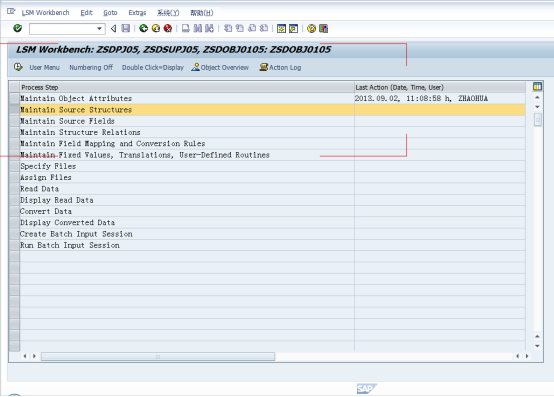This screenshot has width=554, height=397.
Task: Click the Generate Shortcut icon
Action: click(x=293, y=29)
